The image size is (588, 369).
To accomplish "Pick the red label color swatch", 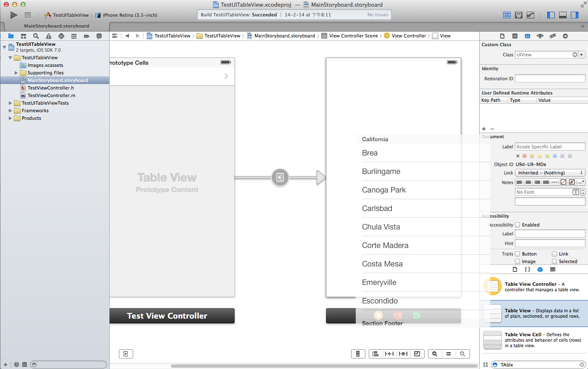I will 525,156.
